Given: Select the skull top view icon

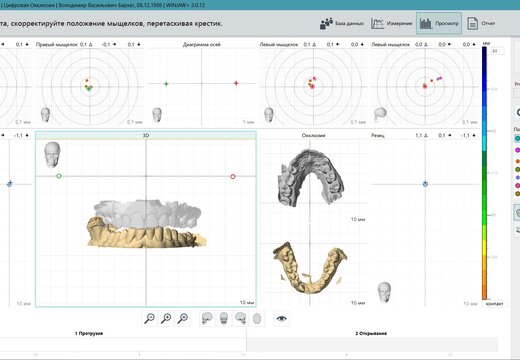Looking at the screenshot, I should pos(257,318).
